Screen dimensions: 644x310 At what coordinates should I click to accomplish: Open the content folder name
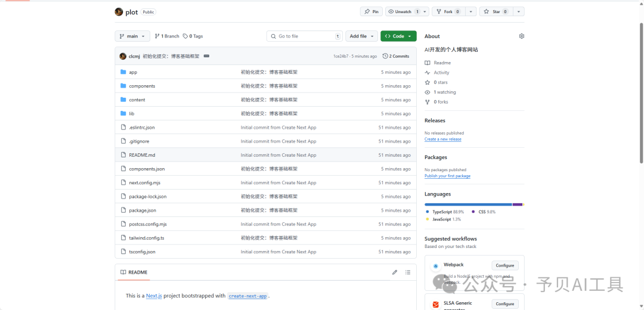pos(137,100)
